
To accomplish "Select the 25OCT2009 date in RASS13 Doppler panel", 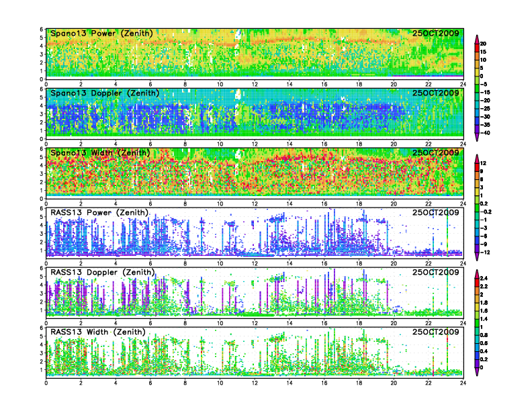I will point(436,272).
